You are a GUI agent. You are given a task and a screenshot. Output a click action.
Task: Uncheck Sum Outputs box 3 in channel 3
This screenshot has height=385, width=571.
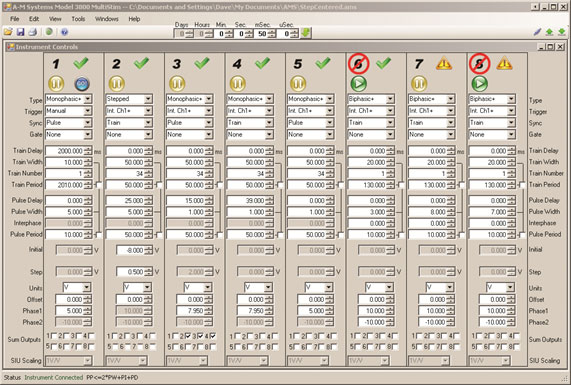[x=200, y=336]
